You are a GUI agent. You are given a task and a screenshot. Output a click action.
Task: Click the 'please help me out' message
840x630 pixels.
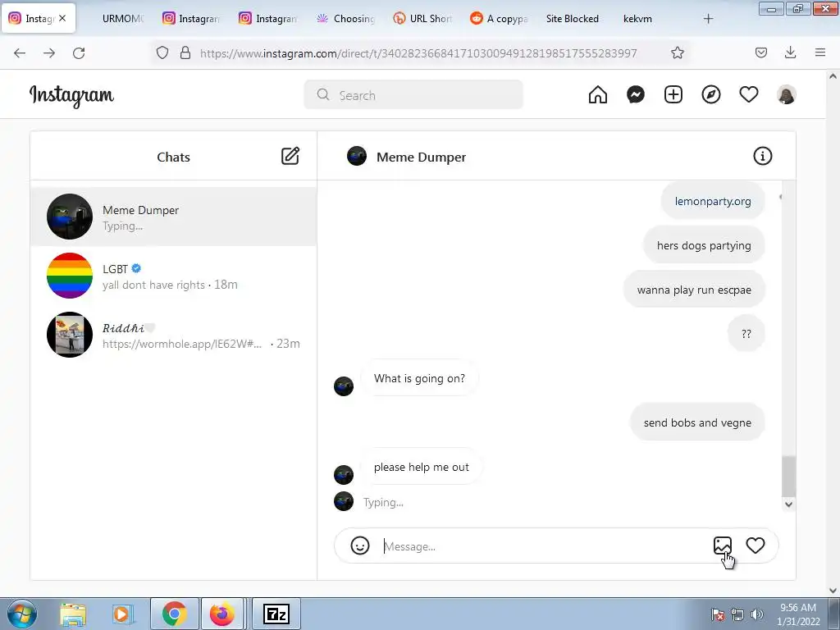coord(421,467)
